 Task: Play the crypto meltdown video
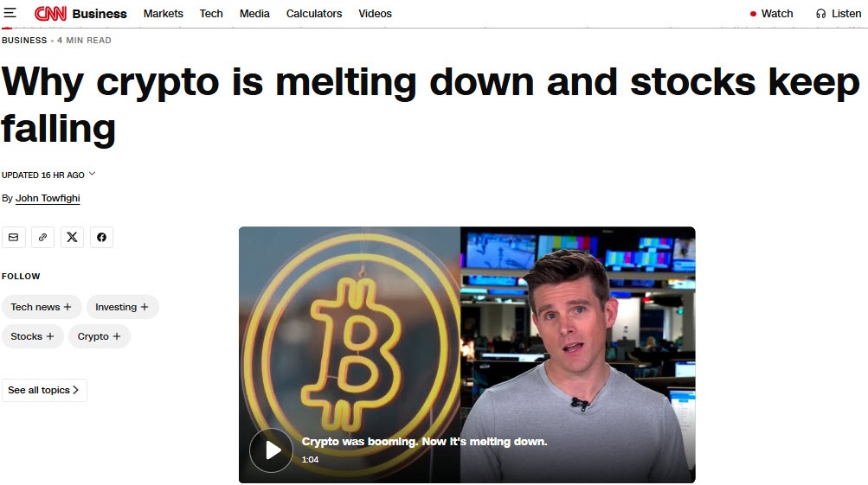pyautogui.click(x=271, y=450)
